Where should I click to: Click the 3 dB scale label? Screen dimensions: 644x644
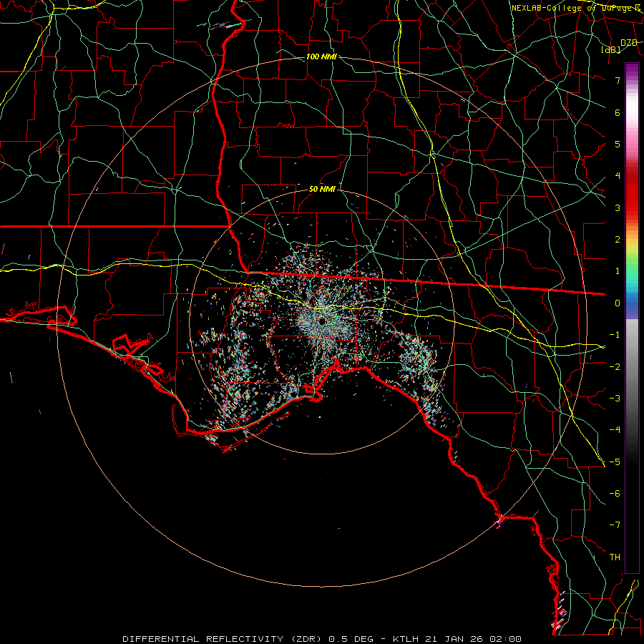tap(618, 208)
